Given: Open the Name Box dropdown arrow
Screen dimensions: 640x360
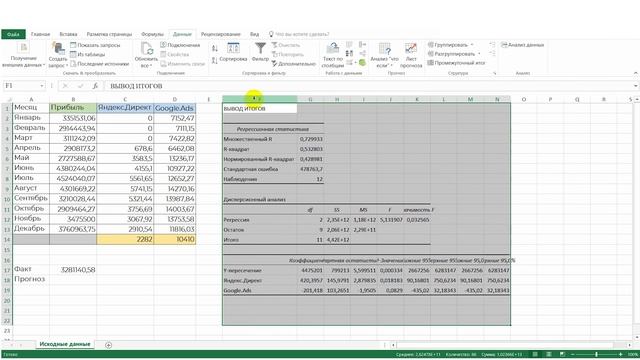Looking at the screenshot, I should point(42,86).
